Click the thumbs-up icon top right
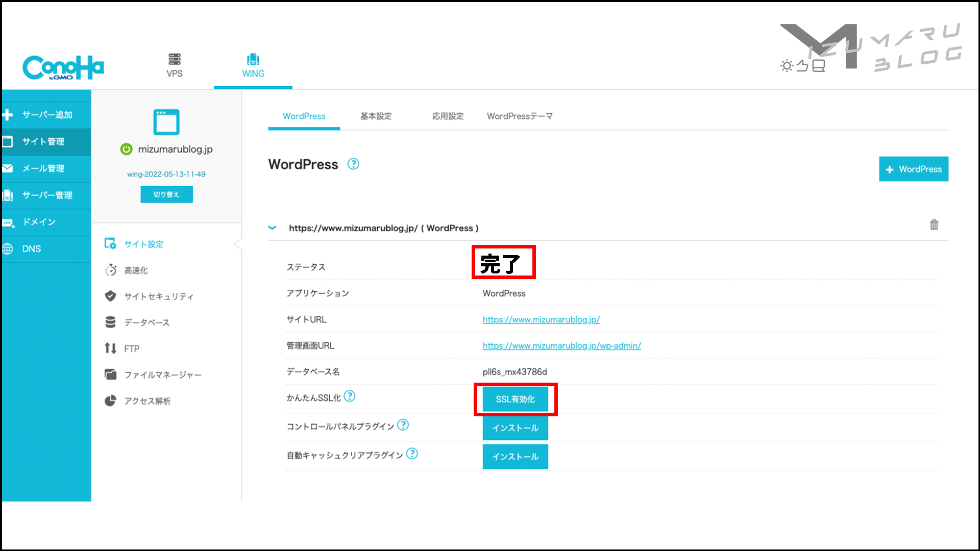Screen dimensions: 980x551 pos(802,66)
